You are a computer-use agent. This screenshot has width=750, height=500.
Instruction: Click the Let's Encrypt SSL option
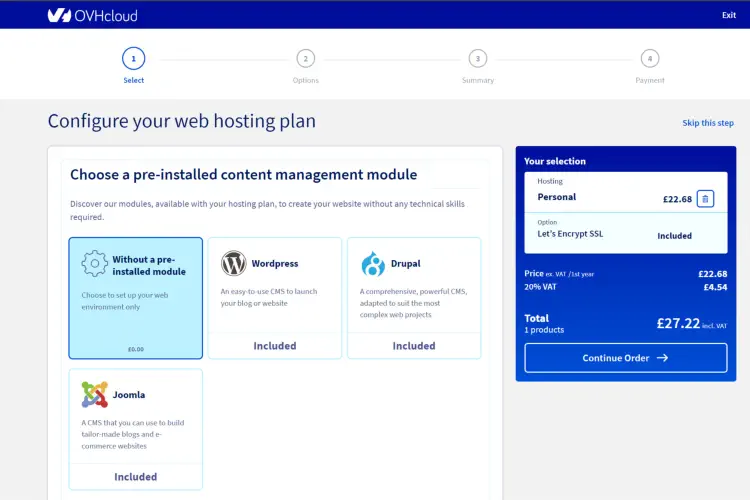pos(570,234)
